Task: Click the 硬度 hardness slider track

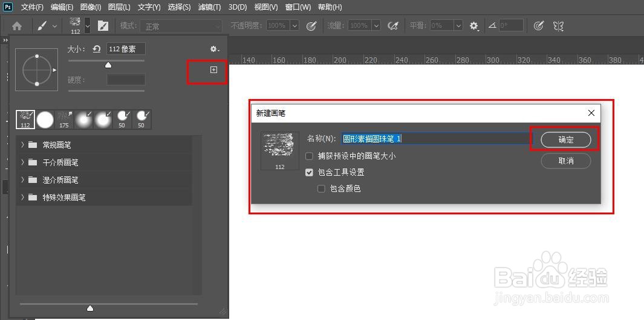Action: [x=106, y=91]
